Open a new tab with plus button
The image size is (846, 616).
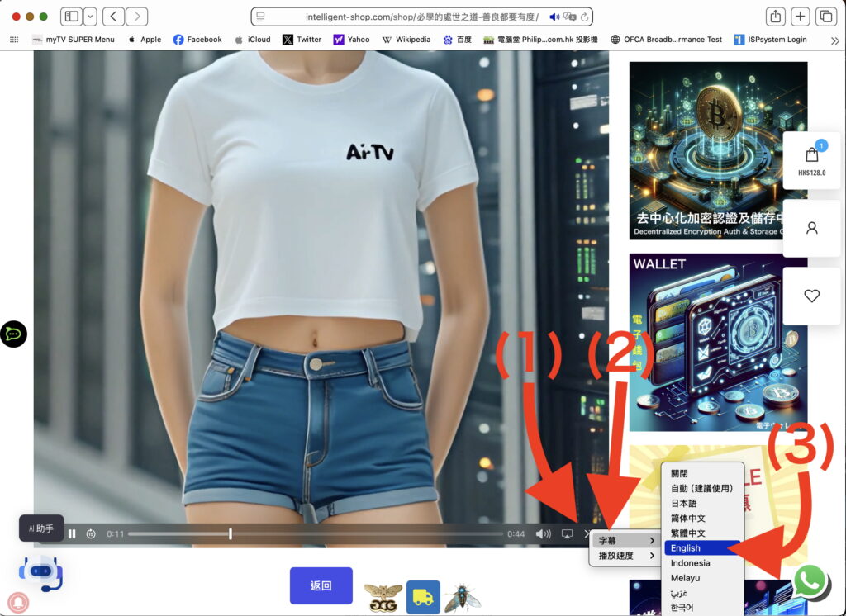tap(800, 17)
